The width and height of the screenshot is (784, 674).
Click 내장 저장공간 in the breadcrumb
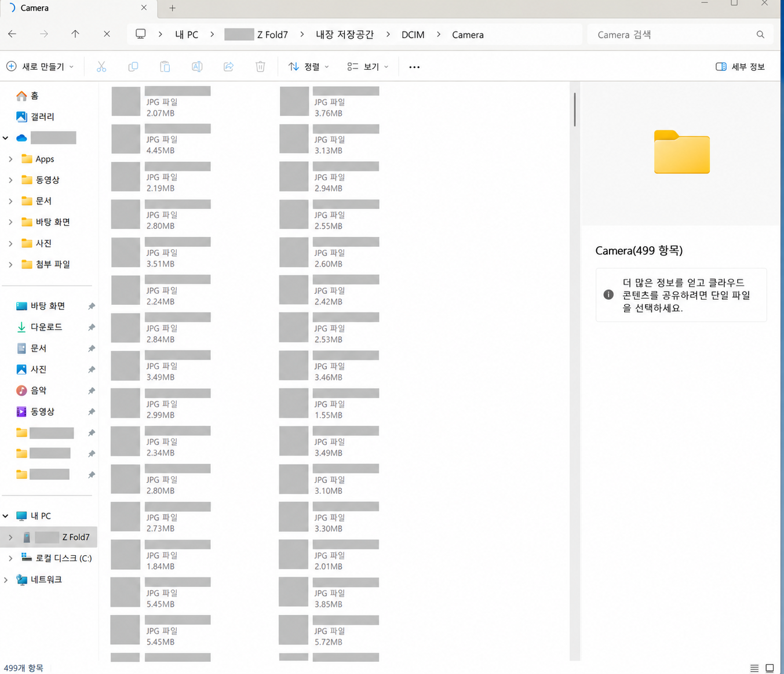345,35
